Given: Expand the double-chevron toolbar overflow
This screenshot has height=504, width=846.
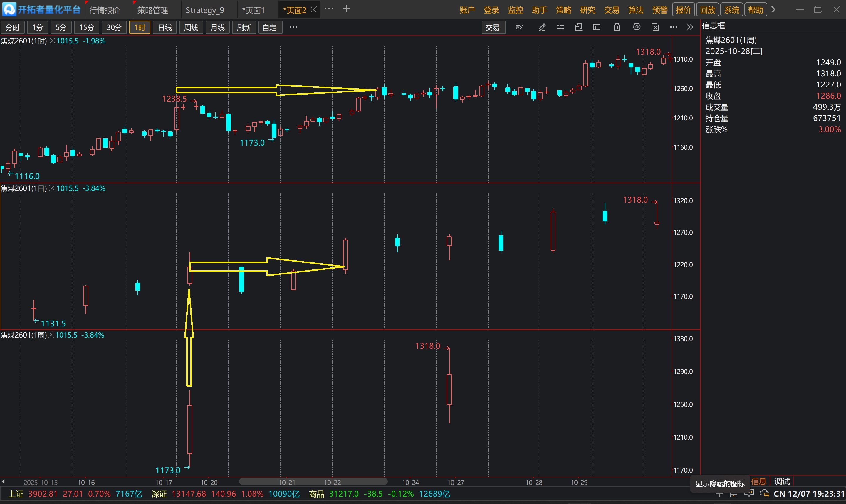Looking at the screenshot, I should coord(690,27).
